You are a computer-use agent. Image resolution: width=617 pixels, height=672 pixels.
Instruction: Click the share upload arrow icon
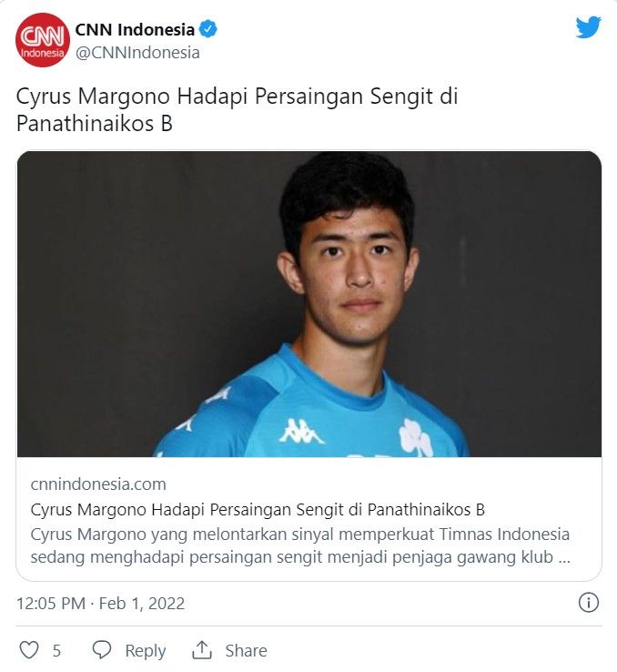click(x=202, y=650)
